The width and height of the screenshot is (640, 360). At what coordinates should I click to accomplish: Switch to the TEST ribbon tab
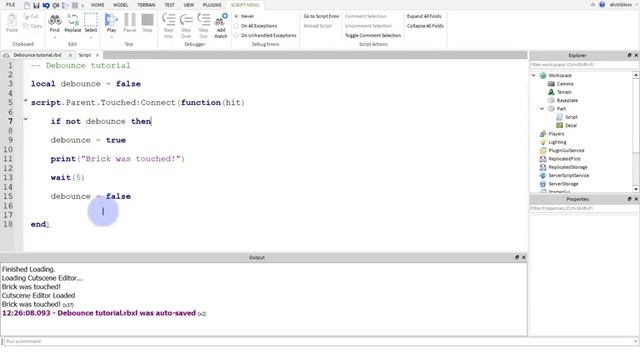tap(169, 5)
